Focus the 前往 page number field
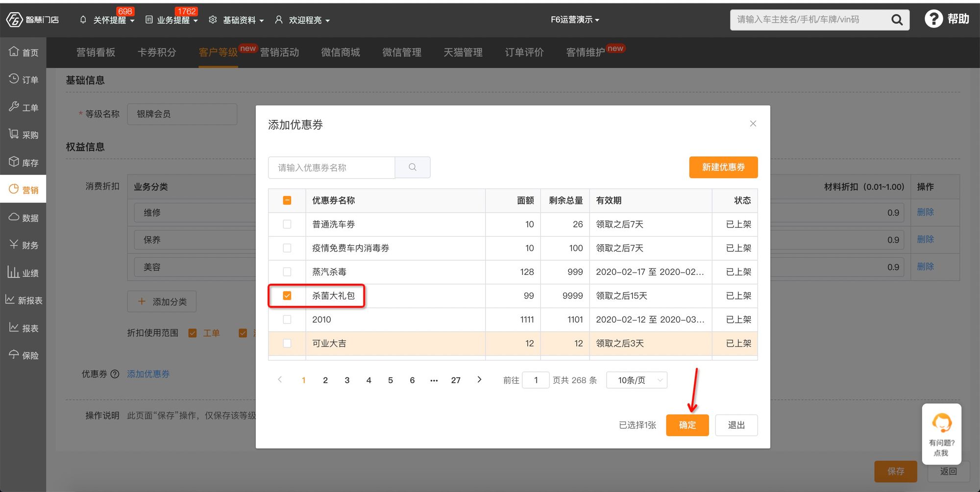The width and height of the screenshot is (980, 492). pos(536,380)
